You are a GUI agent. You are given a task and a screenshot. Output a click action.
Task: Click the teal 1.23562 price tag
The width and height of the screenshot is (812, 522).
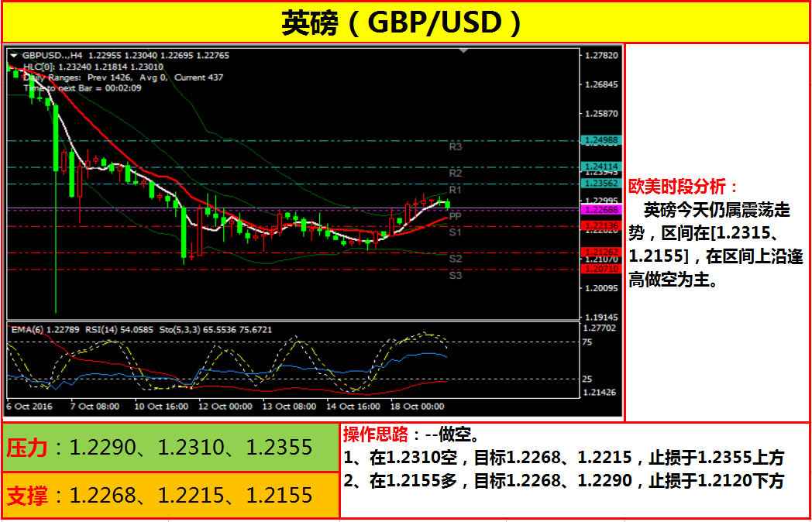pos(600,184)
